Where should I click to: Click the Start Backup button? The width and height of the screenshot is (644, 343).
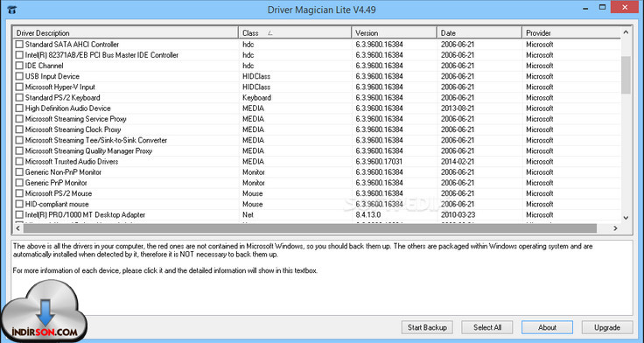click(427, 327)
